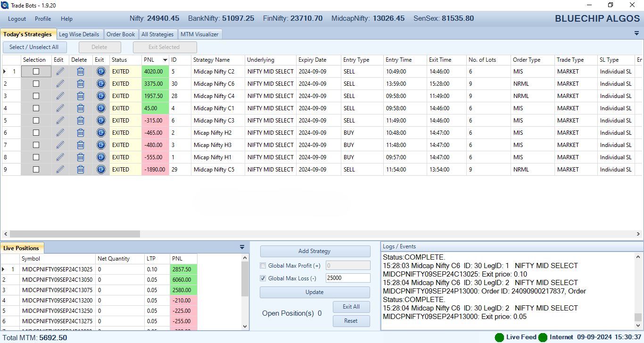Click edit pencil for Midcap Nifty C2
644x343 pixels.
60,71
